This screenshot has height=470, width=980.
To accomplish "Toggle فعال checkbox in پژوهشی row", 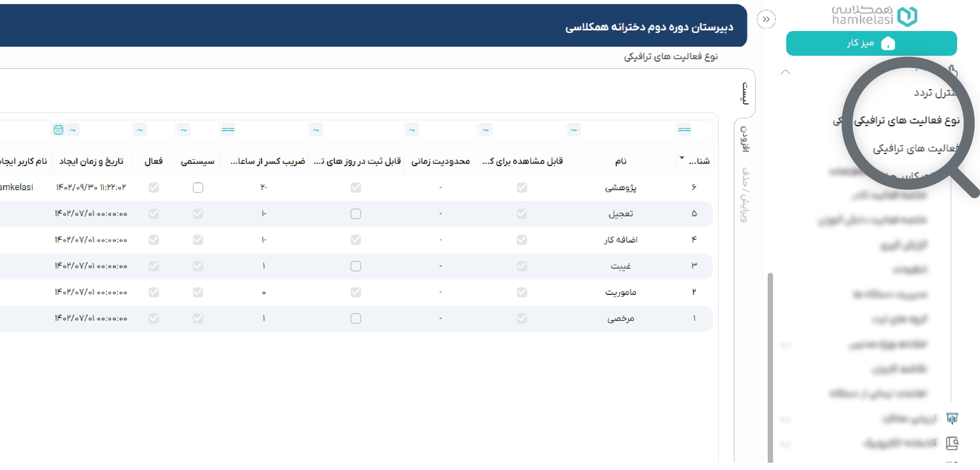I will coord(154,187).
